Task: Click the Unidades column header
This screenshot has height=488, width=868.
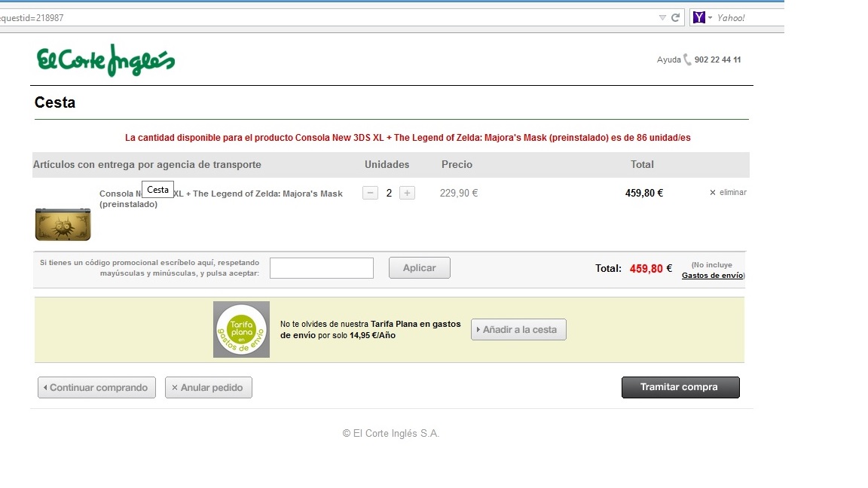Action: [x=387, y=164]
